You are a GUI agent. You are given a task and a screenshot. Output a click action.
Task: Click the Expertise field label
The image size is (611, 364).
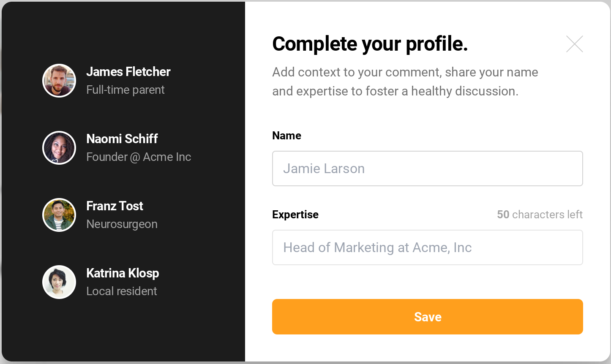(x=295, y=215)
